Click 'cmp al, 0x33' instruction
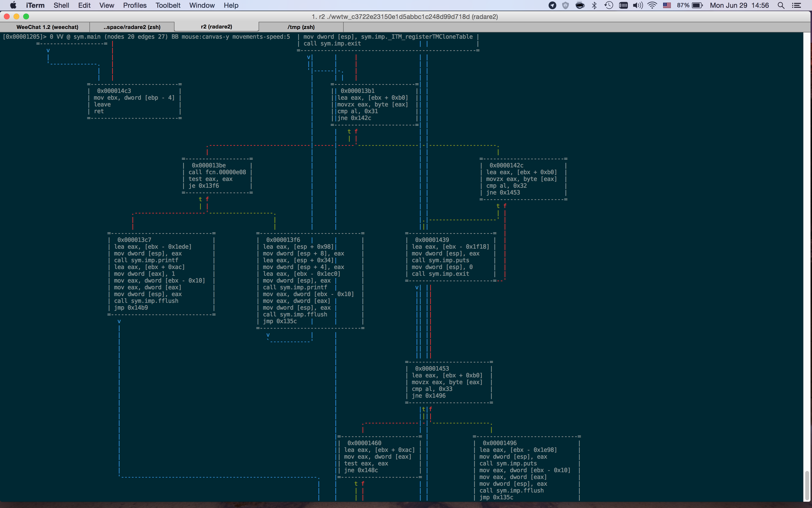The height and width of the screenshot is (508, 812). click(x=432, y=389)
